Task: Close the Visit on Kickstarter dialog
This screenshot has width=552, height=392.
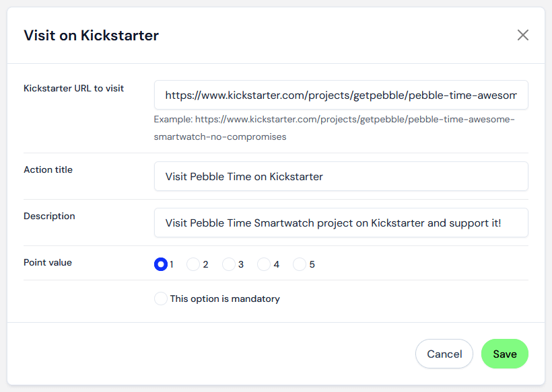Action: tap(523, 35)
